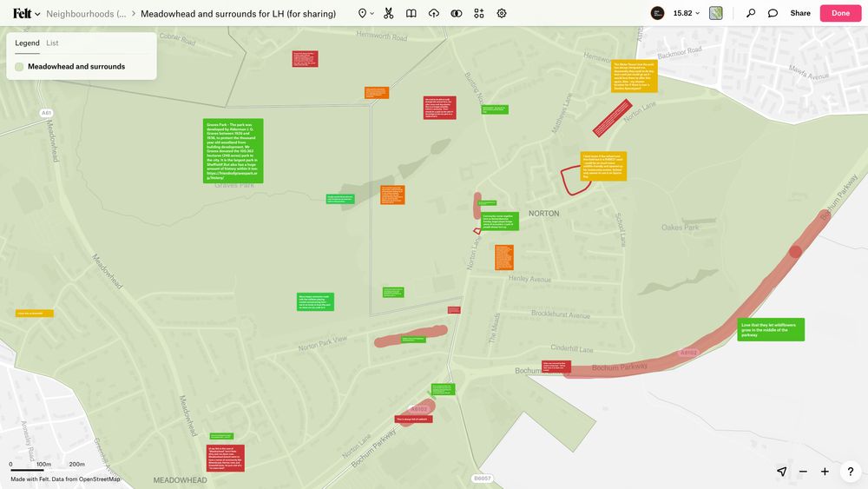
Task: Select the green note left of NORTON label
Action: point(500,221)
